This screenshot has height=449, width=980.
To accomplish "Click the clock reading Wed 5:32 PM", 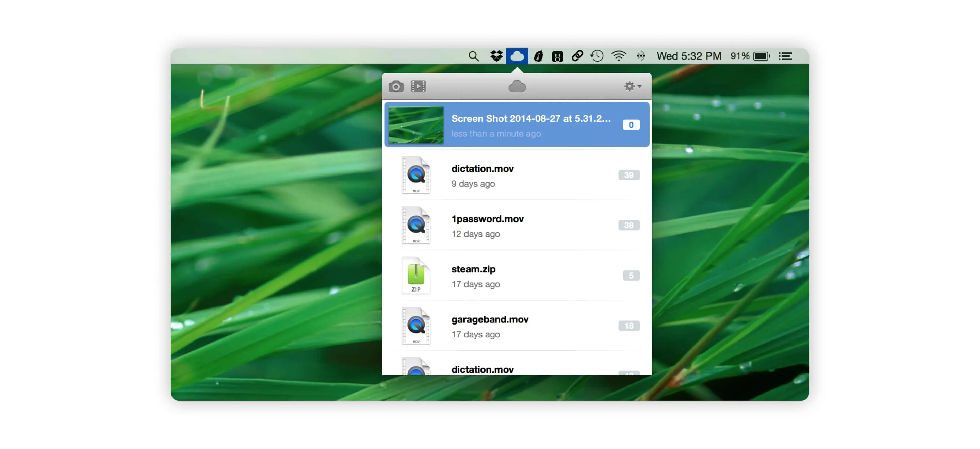I will (689, 56).
